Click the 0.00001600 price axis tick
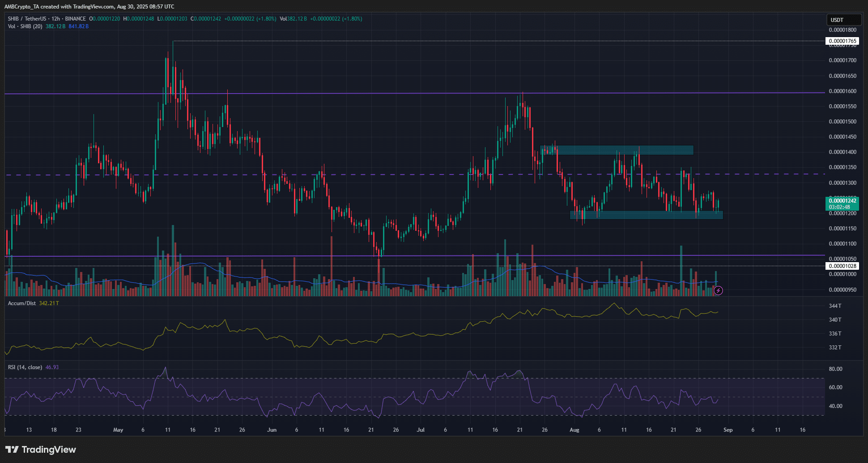868x463 pixels. (842, 91)
